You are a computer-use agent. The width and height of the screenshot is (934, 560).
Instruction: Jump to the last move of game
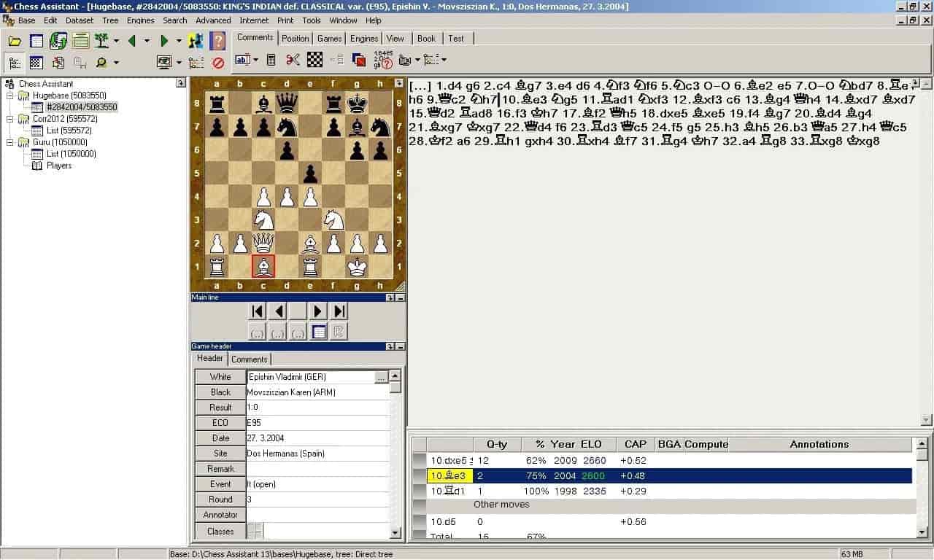pos(339,311)
